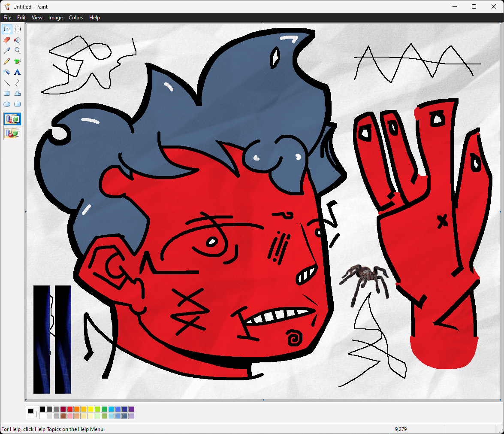504x434 pixels.
Task: Click the spider image on canvas
Action: click(365, 280)
